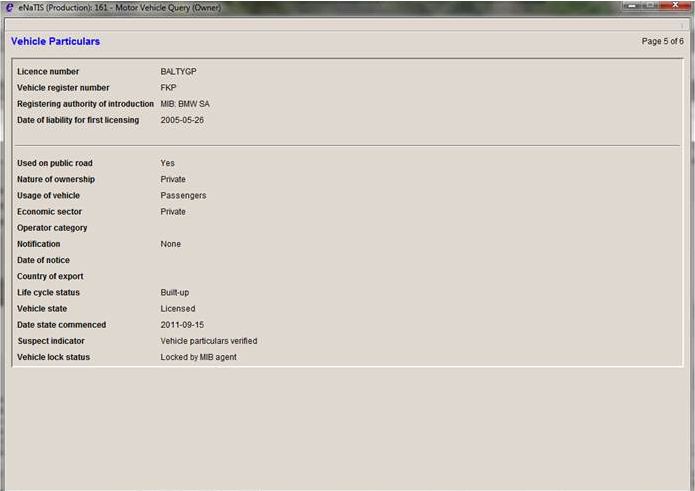Click the Date state commenced label
This screenshot has width=695, height=491.
tap(62, 325)
